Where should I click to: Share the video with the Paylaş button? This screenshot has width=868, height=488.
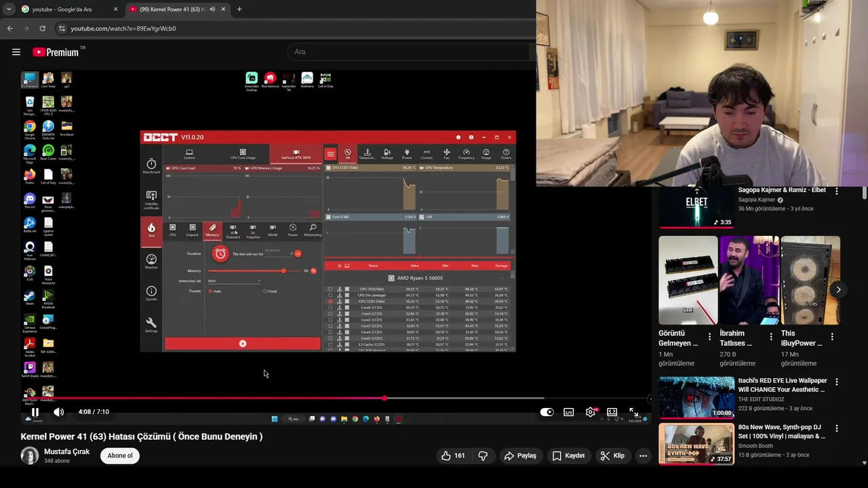click(x=520, y=455)
